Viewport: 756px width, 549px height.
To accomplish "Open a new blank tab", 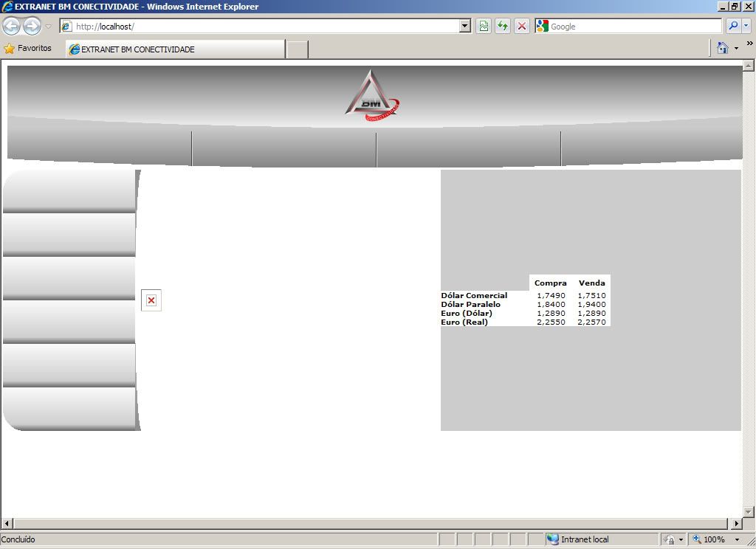I will (x=297, y=49).
